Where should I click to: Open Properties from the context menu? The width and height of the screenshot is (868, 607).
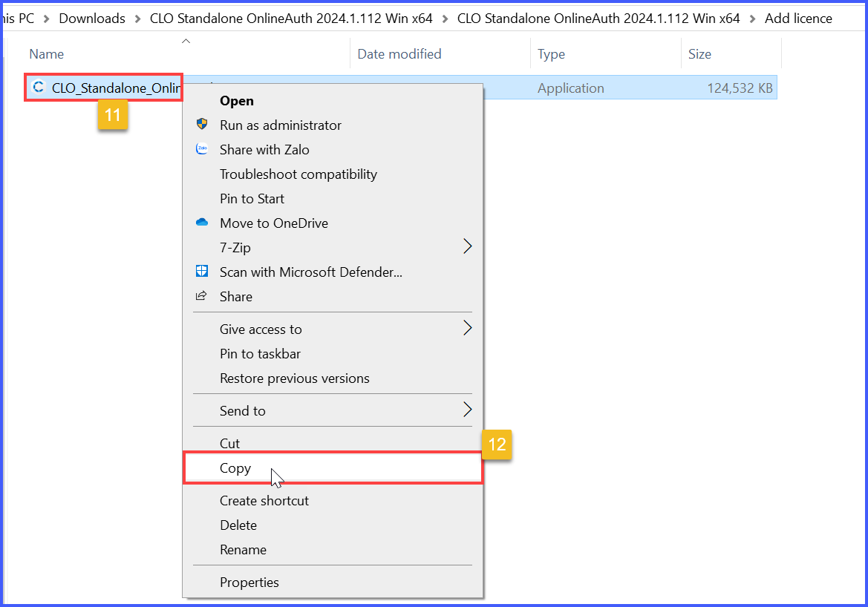click(x=249, y=583)
